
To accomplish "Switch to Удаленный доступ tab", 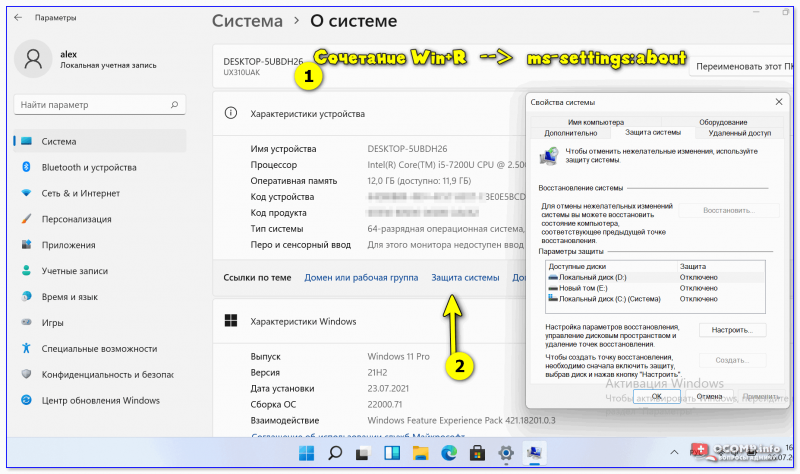I will coord(739,133).
